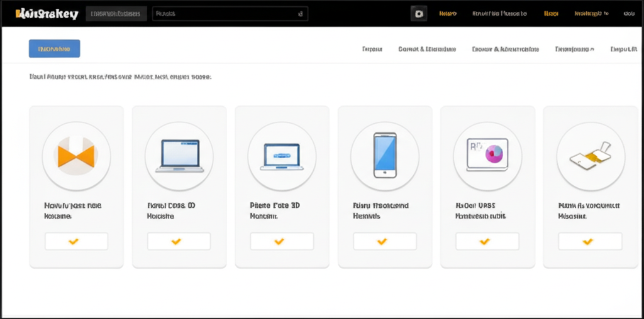Toggle the checkmark under the first card
Screen dimensions: 644x319
[x=76, y=242]
